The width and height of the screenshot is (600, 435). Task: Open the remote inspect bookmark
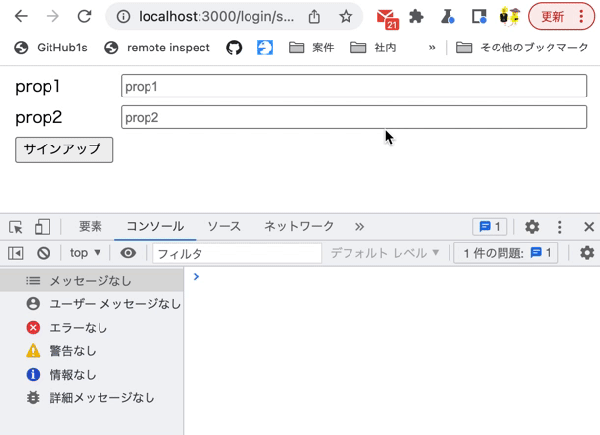[x=157, y=47]
